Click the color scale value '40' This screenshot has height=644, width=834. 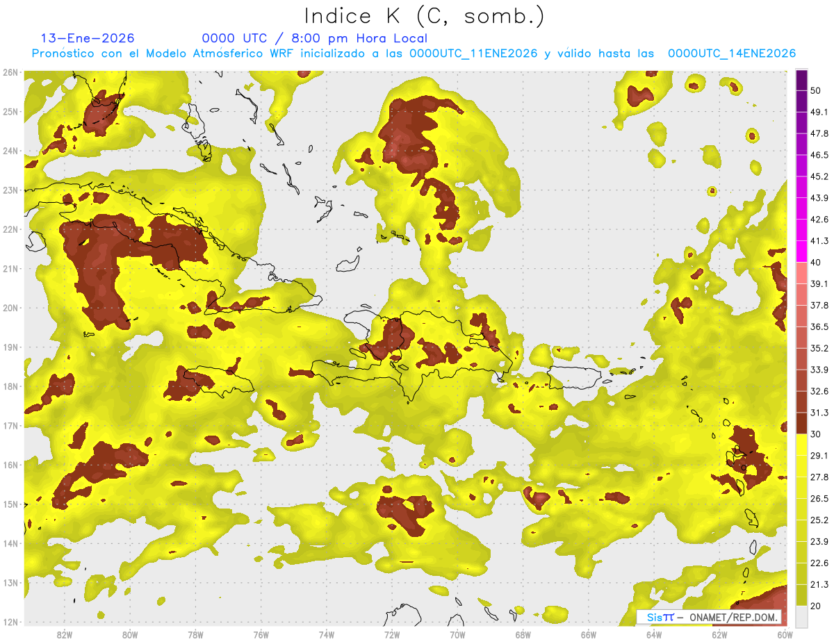817,263
